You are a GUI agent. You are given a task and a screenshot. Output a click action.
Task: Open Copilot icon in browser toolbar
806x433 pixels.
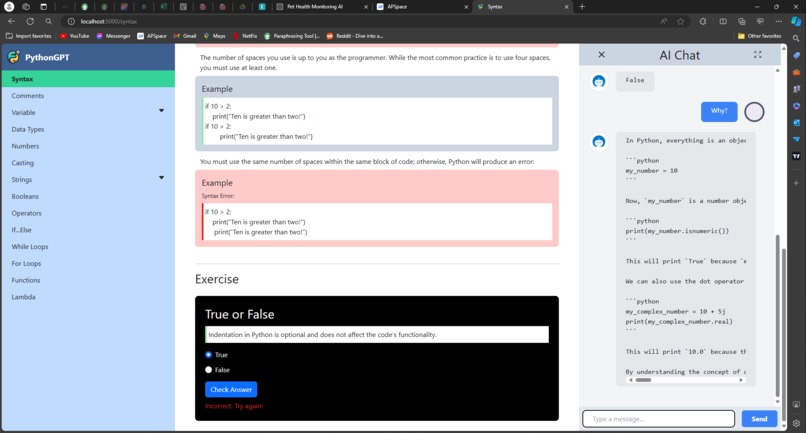[x=796, y=21]
